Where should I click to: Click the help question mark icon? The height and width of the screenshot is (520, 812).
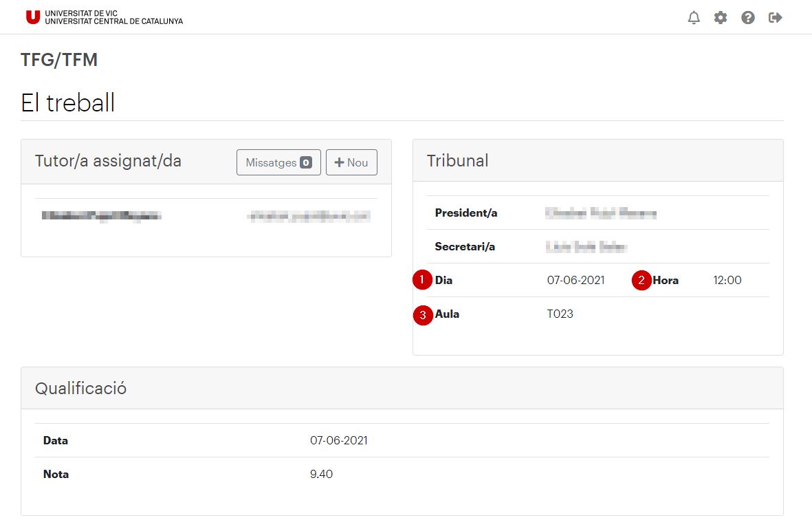748,18
